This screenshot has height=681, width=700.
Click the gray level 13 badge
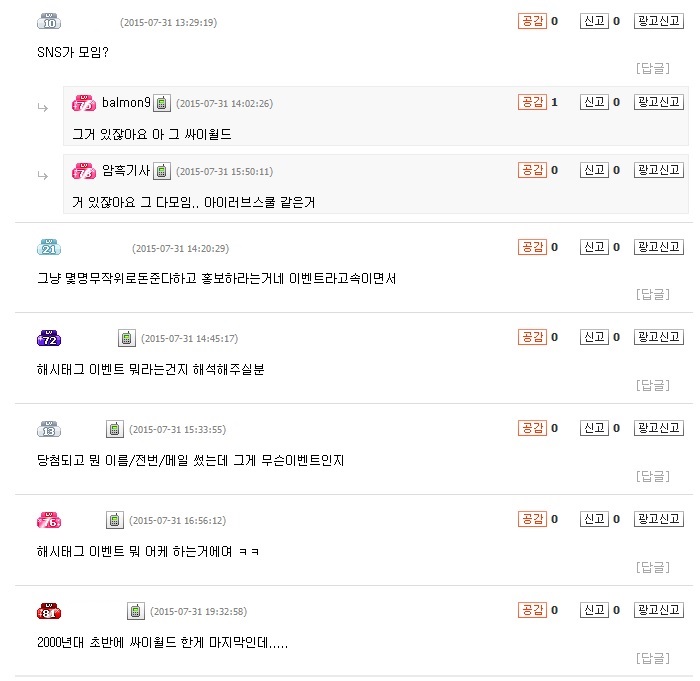click(49, 429)
